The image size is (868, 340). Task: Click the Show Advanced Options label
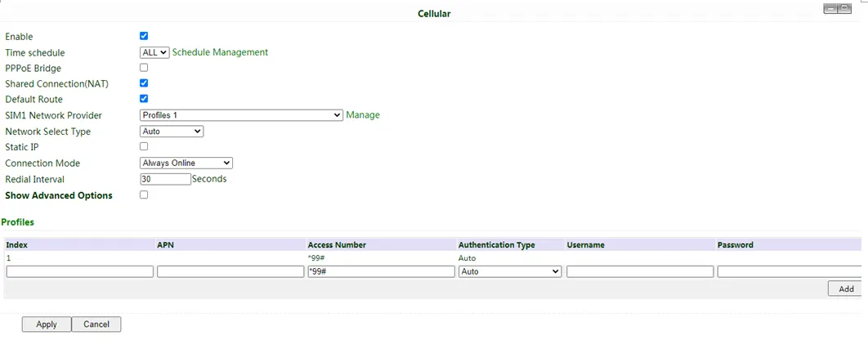point(59,195)
